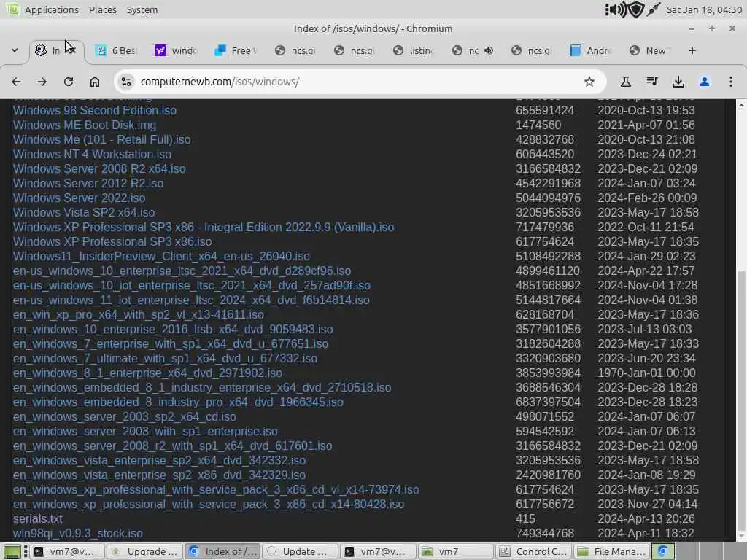
Task: Open the shield security tray icon
Action: 636,9
